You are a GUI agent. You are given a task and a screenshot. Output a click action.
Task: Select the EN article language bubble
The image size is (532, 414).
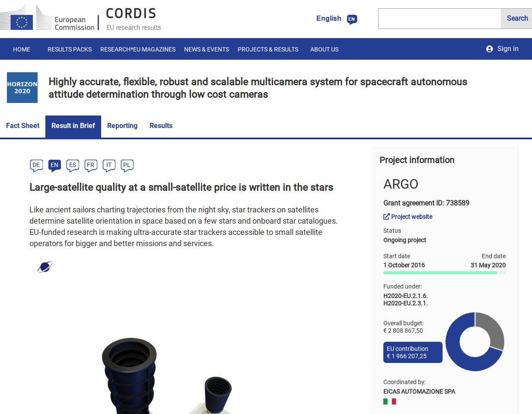(54, 165)
